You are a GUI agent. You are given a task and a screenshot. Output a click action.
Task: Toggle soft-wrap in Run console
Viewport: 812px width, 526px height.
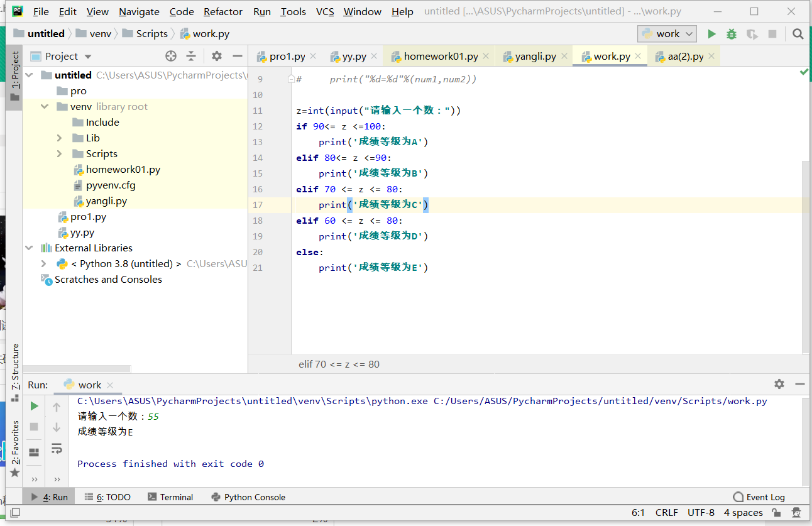[57, 448]
